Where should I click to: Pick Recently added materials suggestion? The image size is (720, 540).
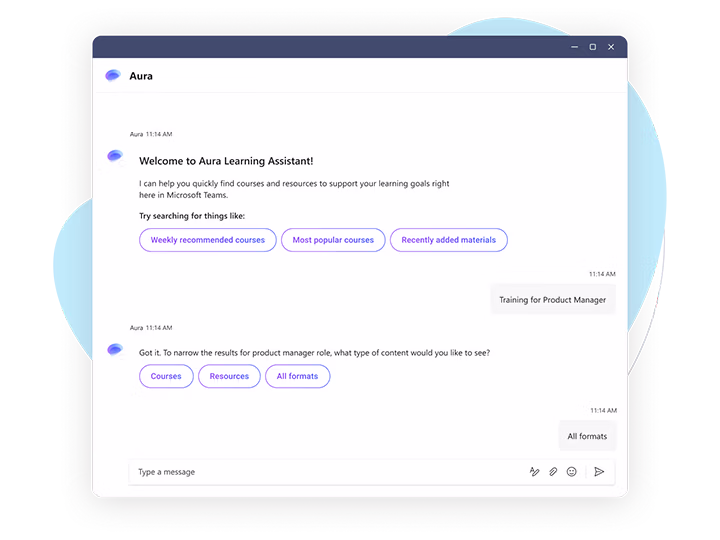click(449, 240)
